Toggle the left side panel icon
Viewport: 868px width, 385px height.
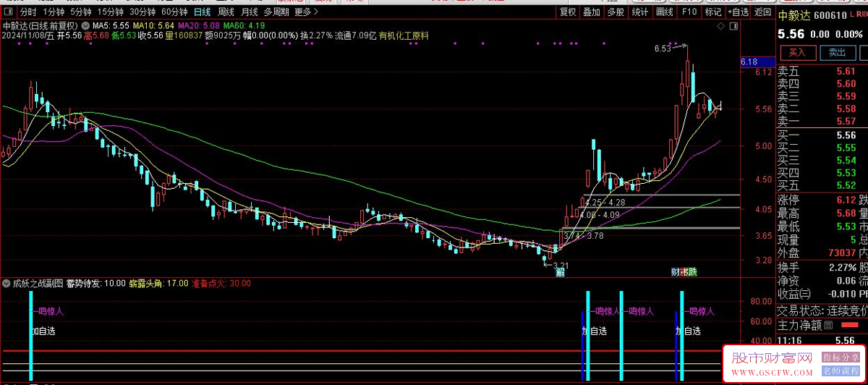coord(7,12)
